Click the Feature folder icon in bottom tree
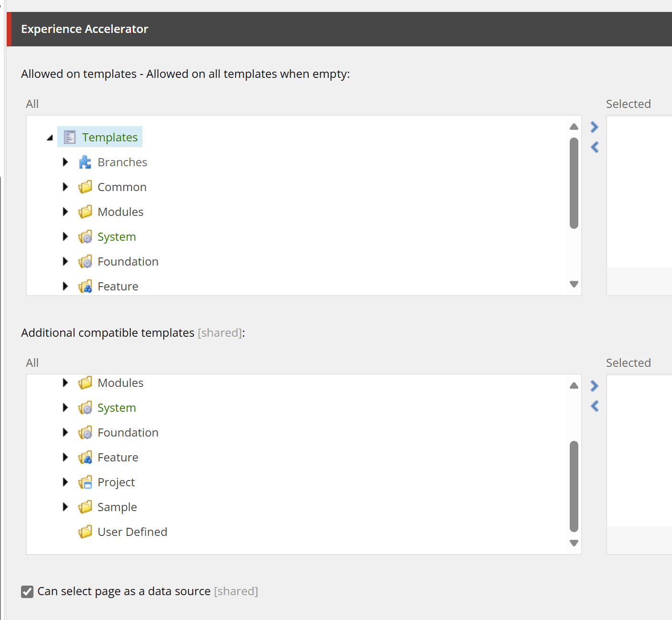This screenshot has height=620, width=672. pyautogui.click(x=85, y=457)
